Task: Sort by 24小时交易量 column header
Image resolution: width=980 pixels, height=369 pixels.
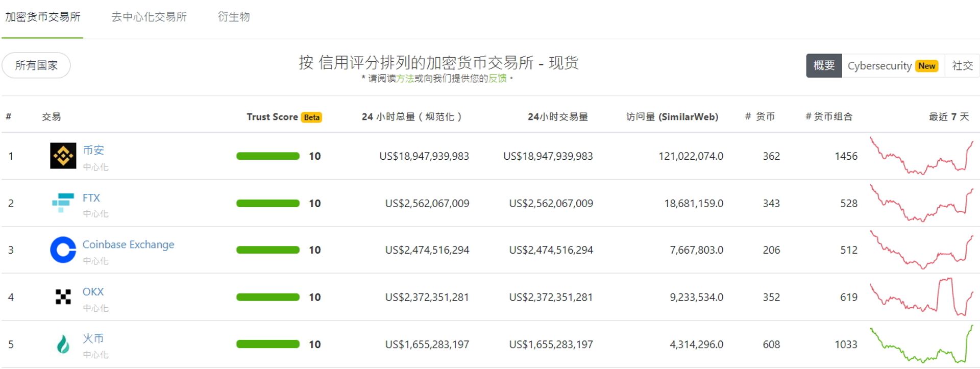Action: 558,117
